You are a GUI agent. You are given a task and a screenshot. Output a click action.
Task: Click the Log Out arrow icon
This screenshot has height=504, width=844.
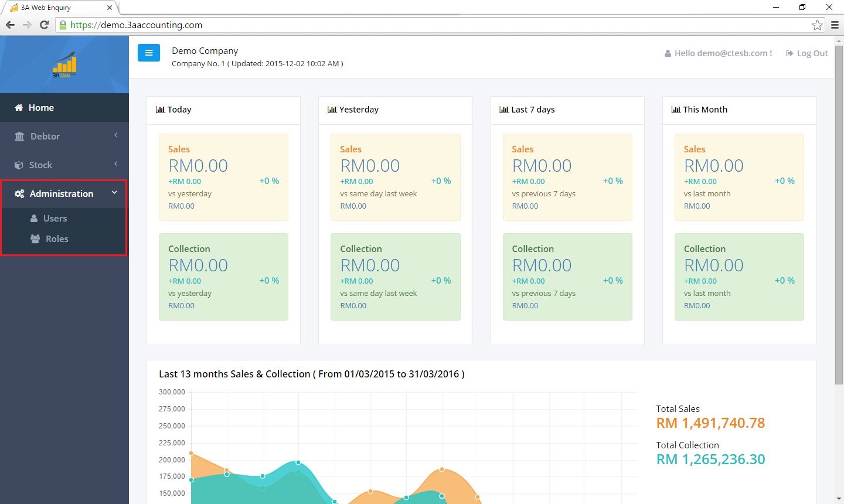pos(789,53)
